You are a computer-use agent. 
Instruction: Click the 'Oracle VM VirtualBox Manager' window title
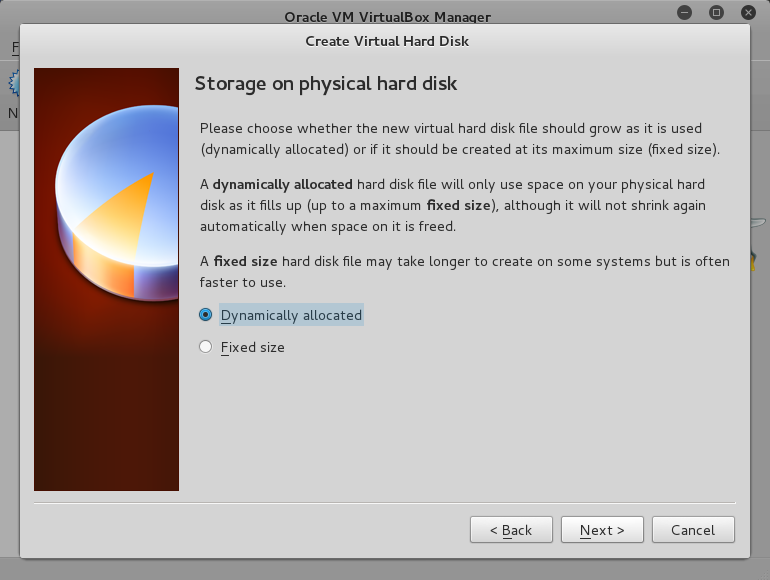pos(387,17)
